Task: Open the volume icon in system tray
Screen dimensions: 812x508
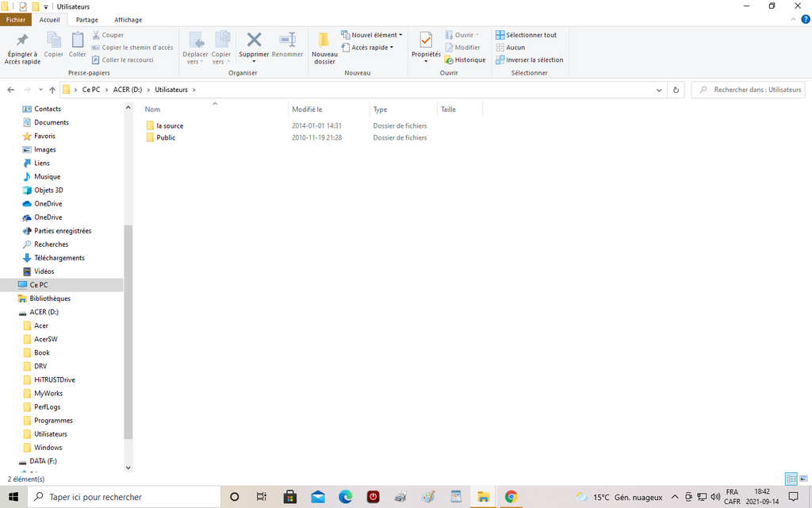Action: pyautogui.click(x=715, y=497)
